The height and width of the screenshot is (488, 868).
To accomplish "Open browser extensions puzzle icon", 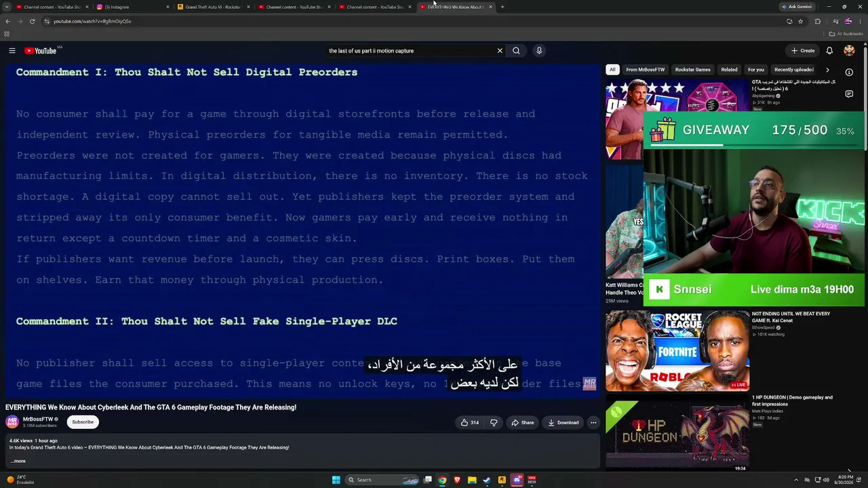I will point(817,21).
